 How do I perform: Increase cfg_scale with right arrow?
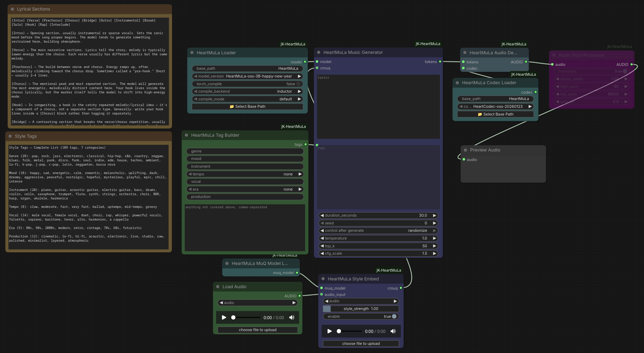(x=434, y=253)
